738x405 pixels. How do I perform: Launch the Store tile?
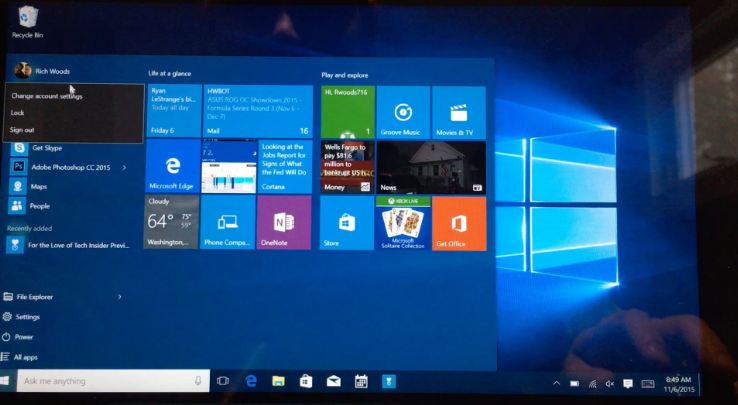[x=346, y=224]
